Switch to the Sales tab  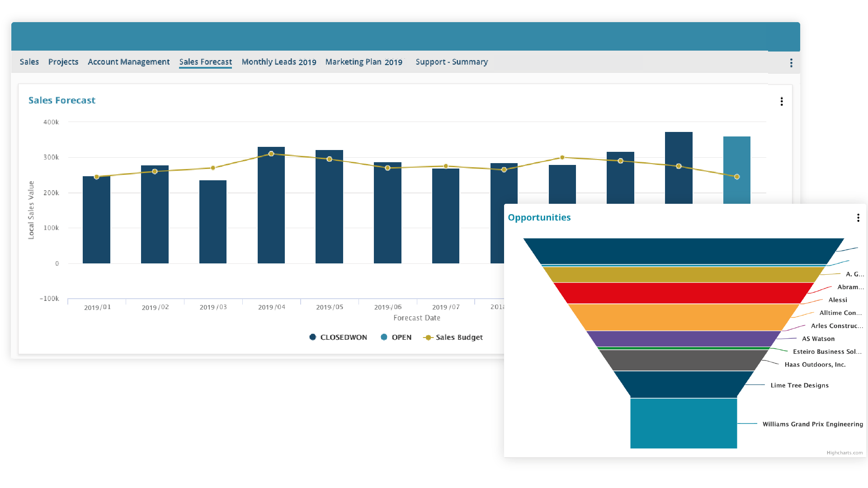click(x=29, y=62)
